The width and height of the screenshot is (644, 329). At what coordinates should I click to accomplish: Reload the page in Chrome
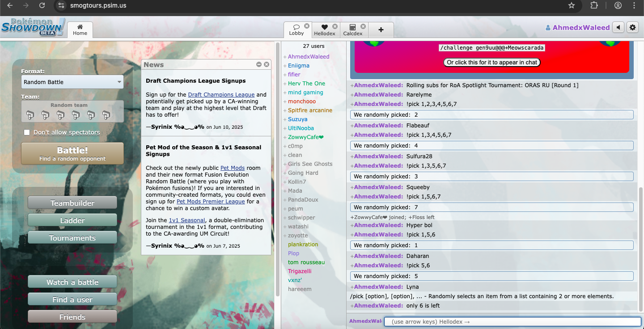click(x=42, y=5)
